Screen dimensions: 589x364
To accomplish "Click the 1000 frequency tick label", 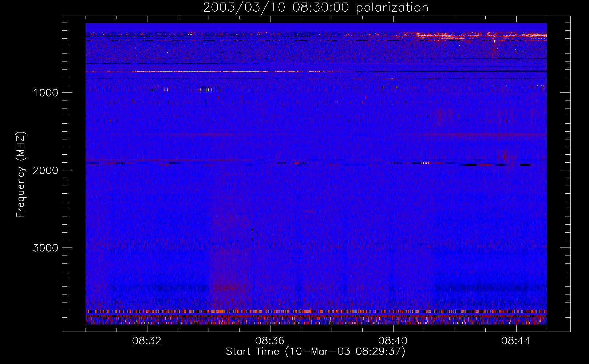I will pyautogui.click(x=46, y=93).
